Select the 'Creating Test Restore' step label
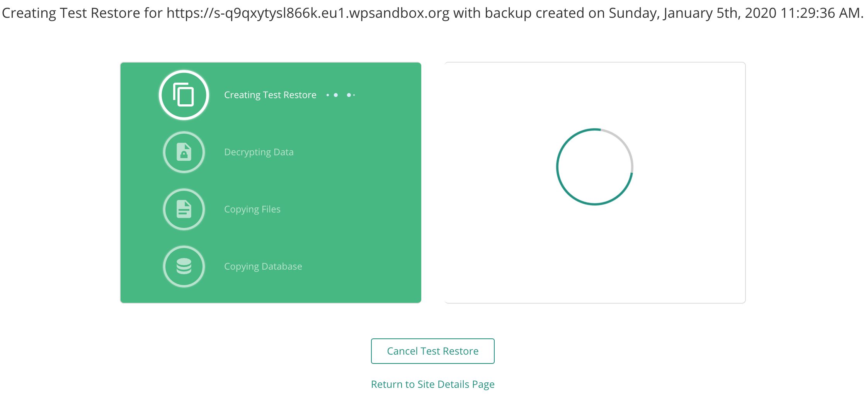This screenshot has height=394, width=868. pos(270,95)
